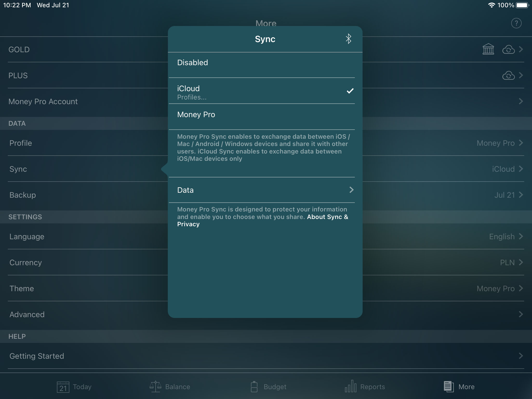Screen dimensions: 532x399
Task: Click the bank/institution icon next to GOLD
Action: 487,49
